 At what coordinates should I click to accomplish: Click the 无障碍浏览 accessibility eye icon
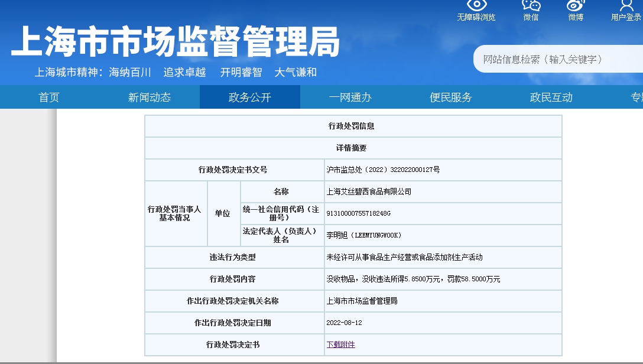click(x=476, y=11)
